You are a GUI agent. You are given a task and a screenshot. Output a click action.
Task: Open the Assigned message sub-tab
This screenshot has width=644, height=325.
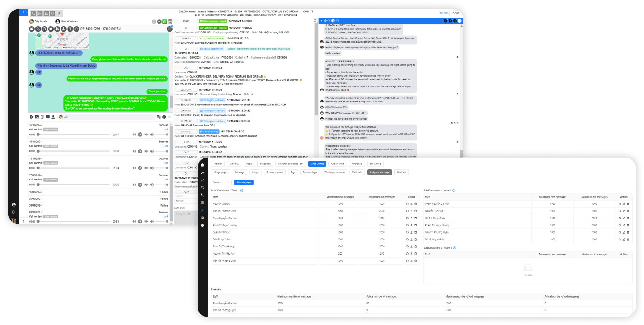click(379, 172)
